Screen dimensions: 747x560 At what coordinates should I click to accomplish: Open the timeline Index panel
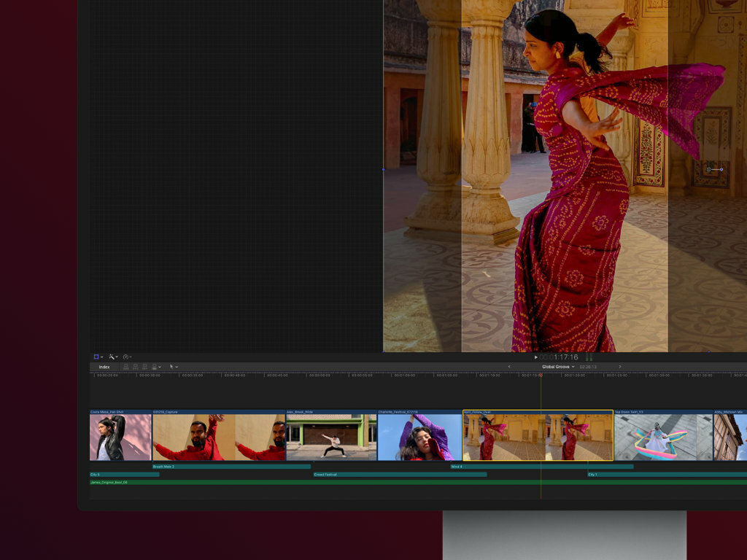[x=104, y=367]
